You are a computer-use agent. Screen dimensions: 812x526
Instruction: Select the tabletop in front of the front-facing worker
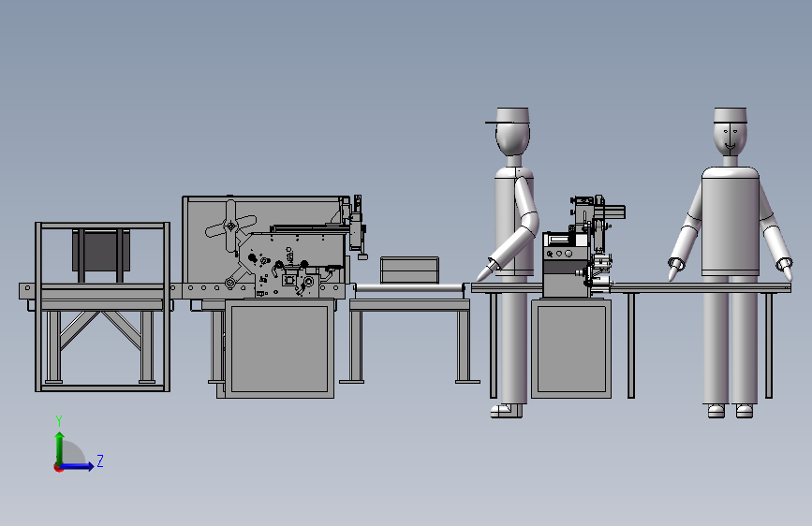(x=701, y=287)
